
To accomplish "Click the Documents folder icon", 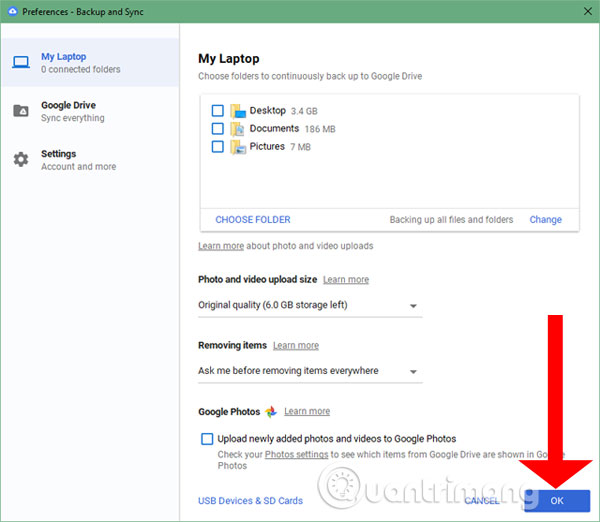I will tap(238, 129).
